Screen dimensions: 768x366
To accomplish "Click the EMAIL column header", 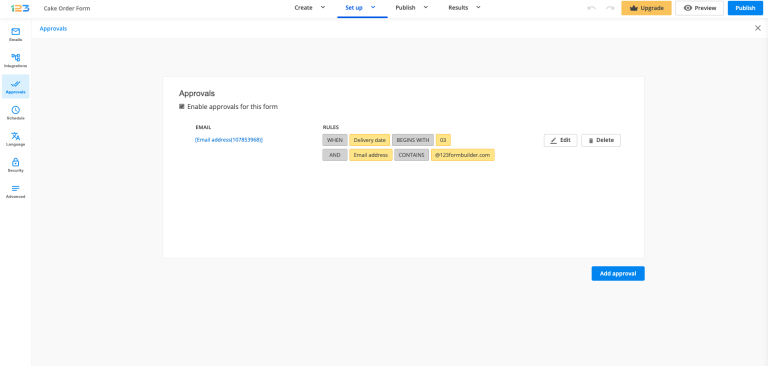I will 203,127.
